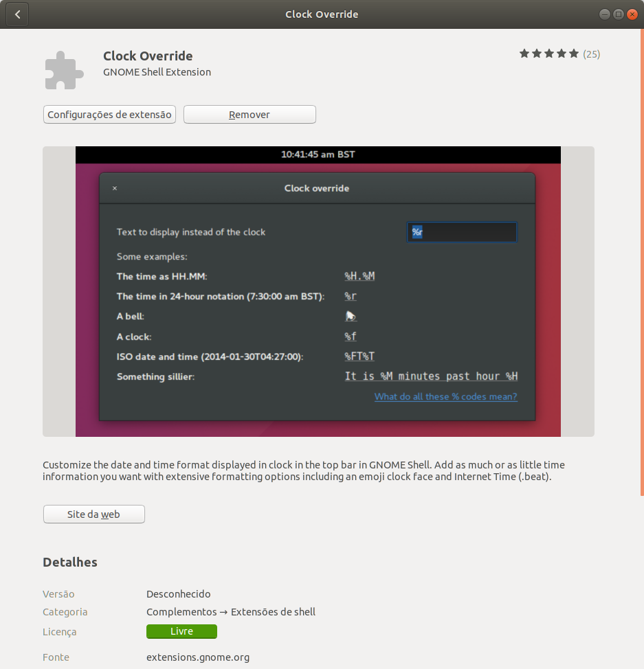Click the bell emoji example in the screenshot
The image size is (644, 669).
351,315
